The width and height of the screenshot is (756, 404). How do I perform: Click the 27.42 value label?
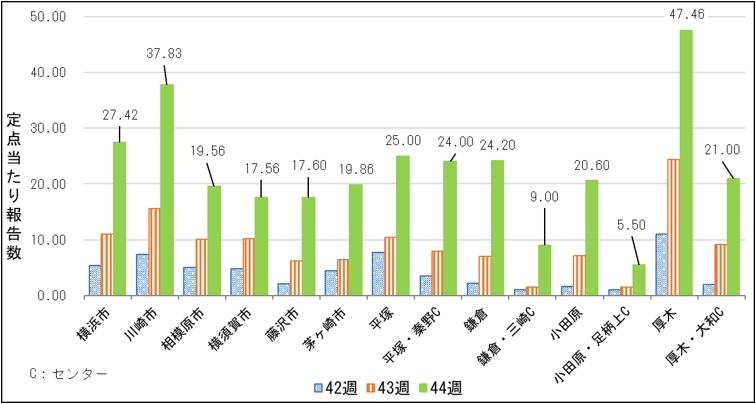click(x=120, y=114)
